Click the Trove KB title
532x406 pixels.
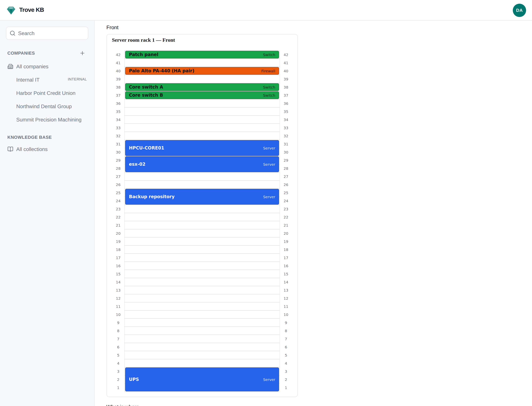click(31, 10)
